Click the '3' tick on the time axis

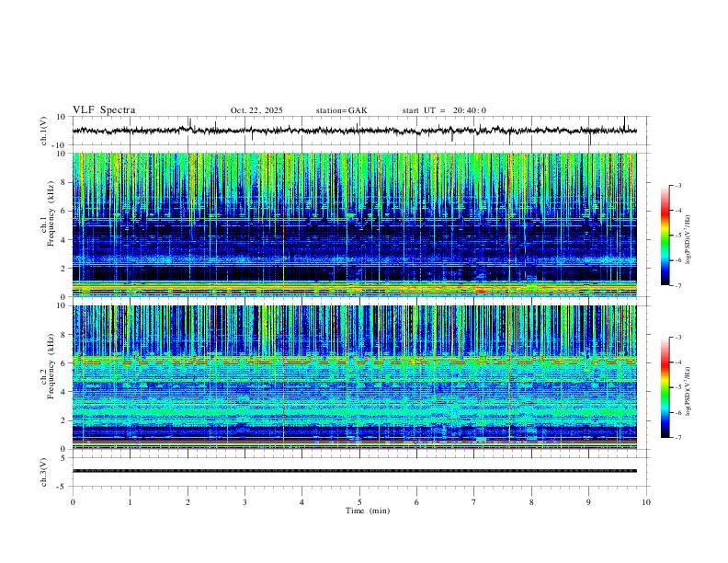245,502
